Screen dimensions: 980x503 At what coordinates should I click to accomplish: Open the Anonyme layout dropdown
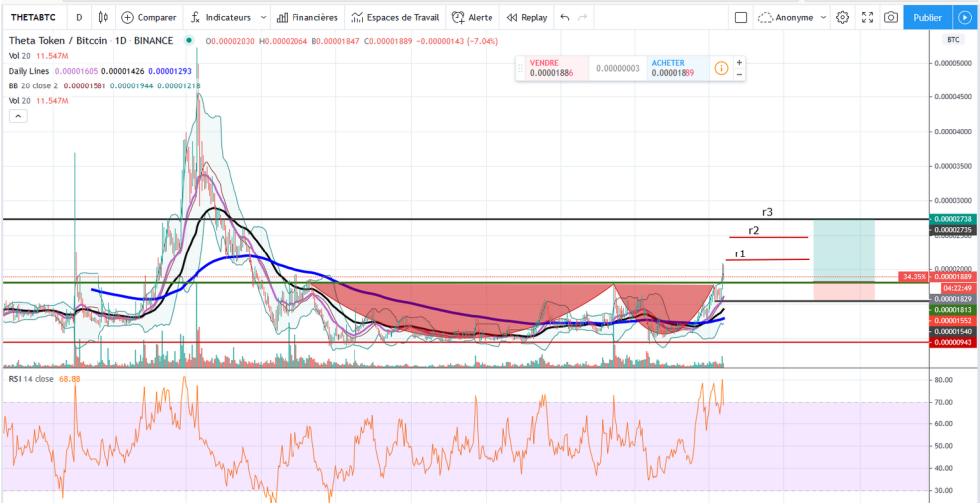click(793, 18)
